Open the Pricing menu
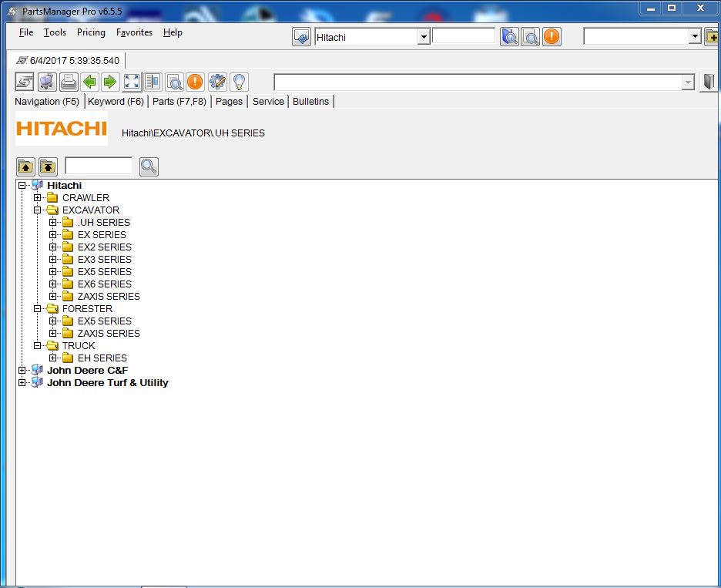 (91, 32)
